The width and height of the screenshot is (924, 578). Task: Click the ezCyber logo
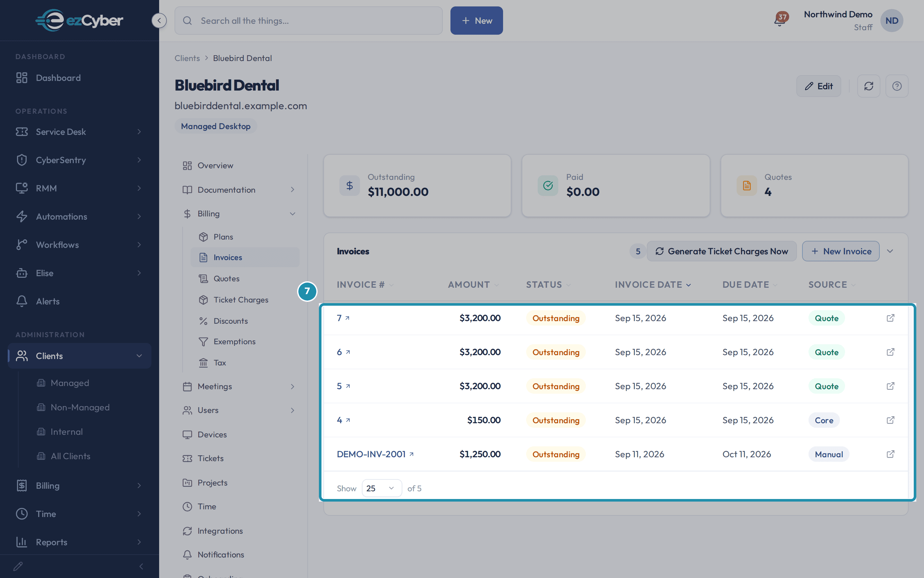pos(79,20)
